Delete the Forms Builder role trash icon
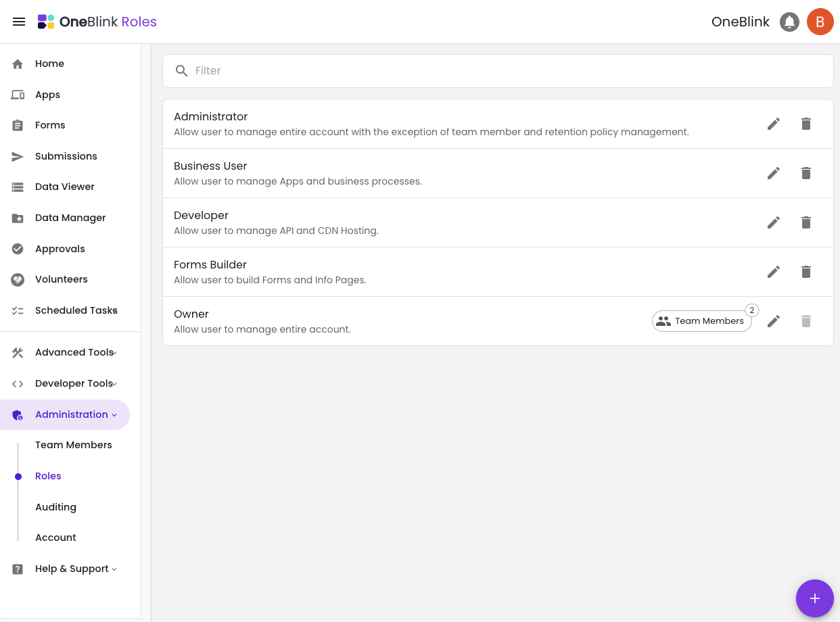 coord(806,272)
